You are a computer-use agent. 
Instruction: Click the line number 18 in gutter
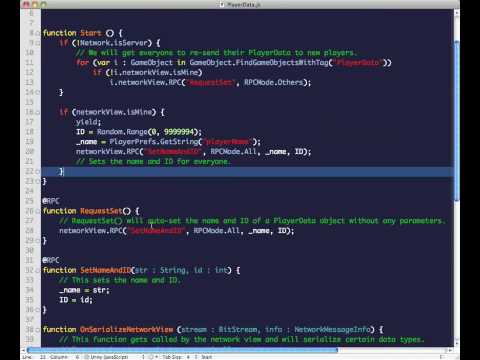[29, 132]
